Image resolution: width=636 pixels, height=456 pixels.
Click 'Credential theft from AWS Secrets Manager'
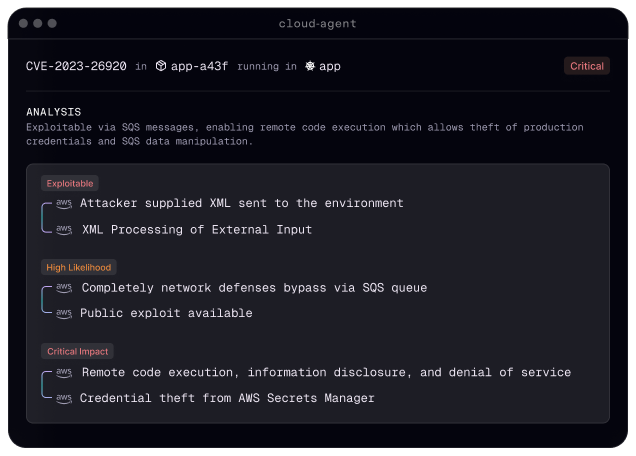(227, 398)
